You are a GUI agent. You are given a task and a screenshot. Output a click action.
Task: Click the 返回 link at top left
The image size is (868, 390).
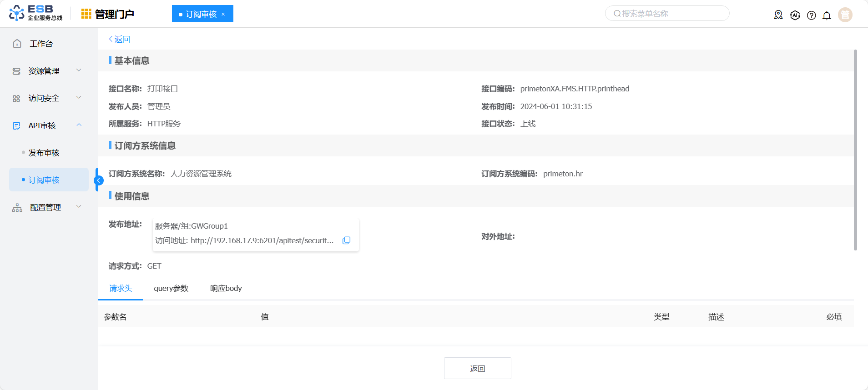click(120, 39)
